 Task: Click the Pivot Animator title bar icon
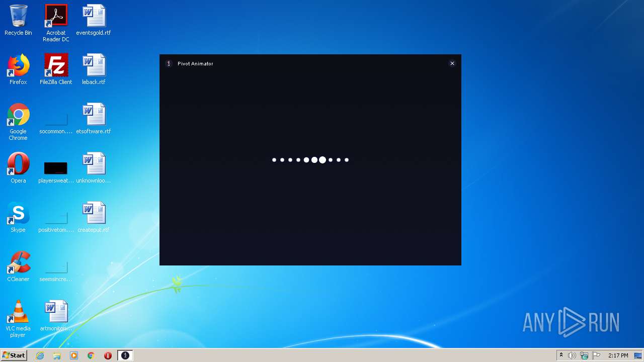pyautogui.click(x=169, y=63)
